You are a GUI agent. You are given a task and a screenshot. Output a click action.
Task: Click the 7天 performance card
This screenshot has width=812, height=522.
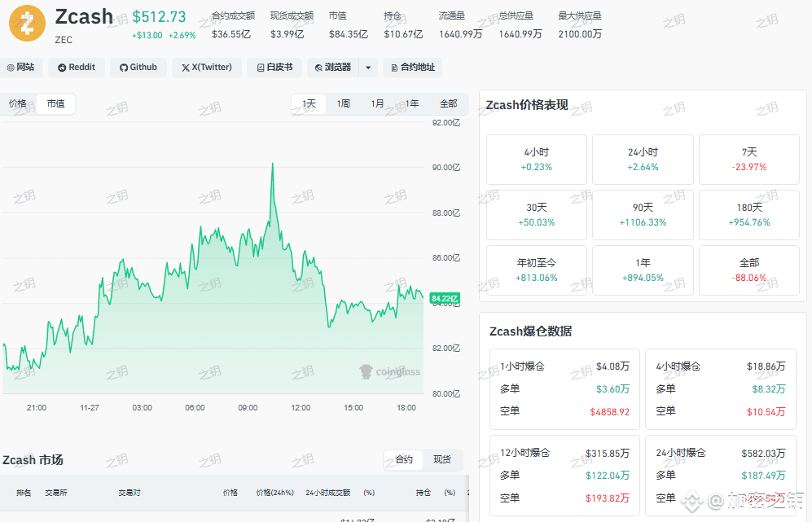(x=748, y=160)
